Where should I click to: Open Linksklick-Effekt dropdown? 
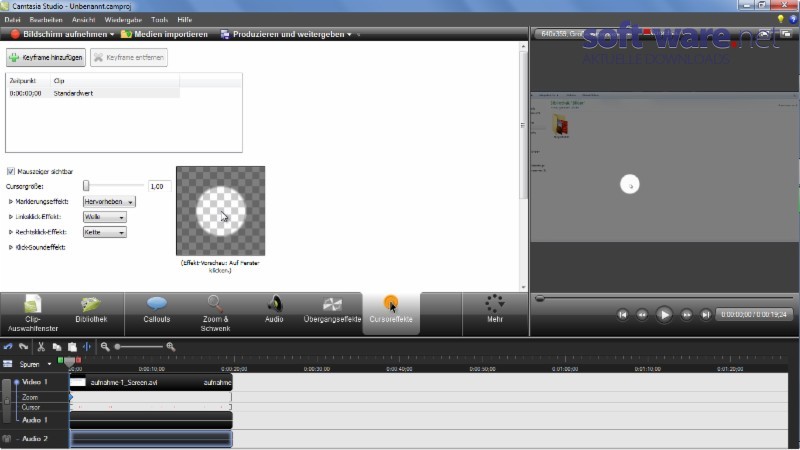point(105,217)
